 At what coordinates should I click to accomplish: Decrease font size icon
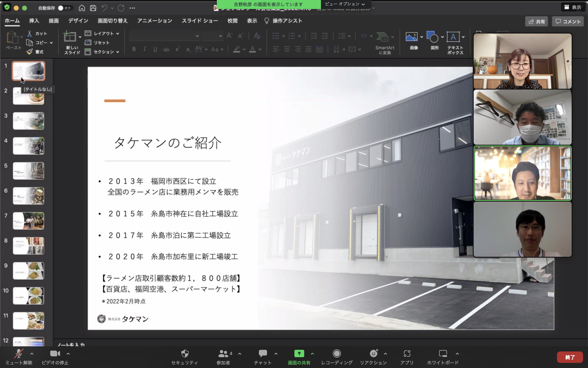coord(240,36)
